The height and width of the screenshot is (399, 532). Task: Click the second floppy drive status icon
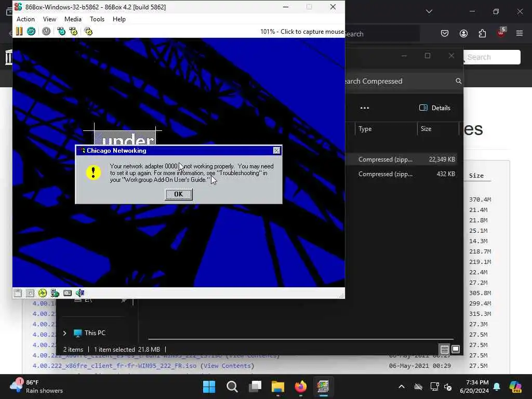click(30, 293)
